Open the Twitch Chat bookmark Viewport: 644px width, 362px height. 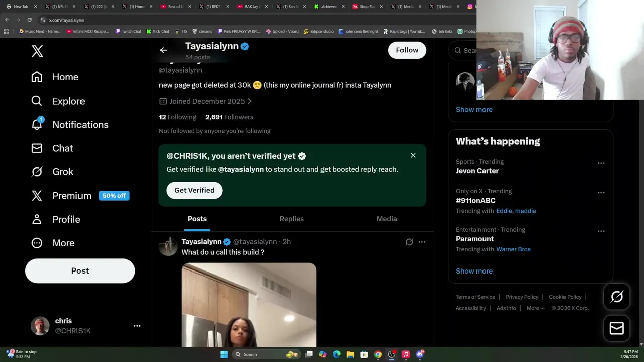click(x=128, y=31)
